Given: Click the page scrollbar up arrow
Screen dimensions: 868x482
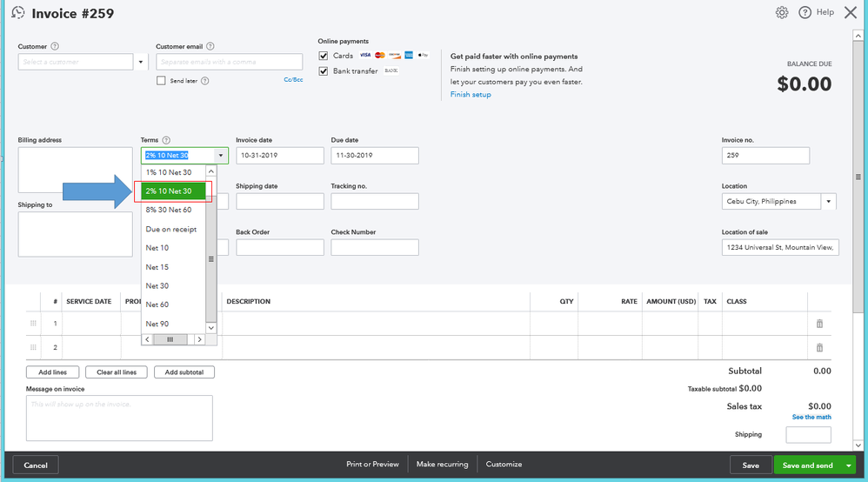Looking at the screenshot, I should (858, 36).
